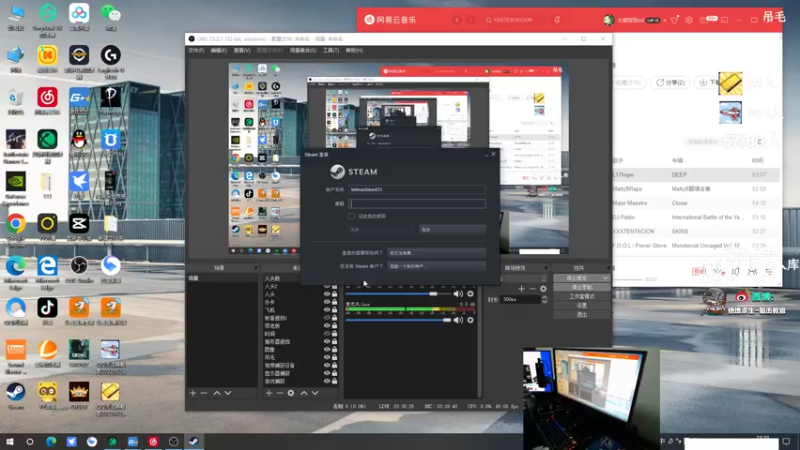Viewport: 800px width, 450px height.
Task: Toggle visibility of 游戏捕获 source
Action: click(x=327, y=381)
